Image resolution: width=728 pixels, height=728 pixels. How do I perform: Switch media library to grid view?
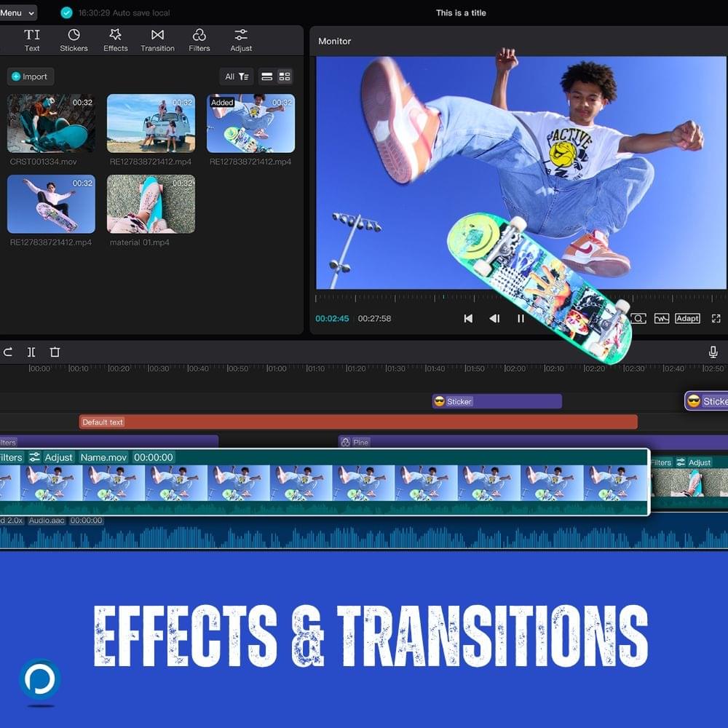285,76
